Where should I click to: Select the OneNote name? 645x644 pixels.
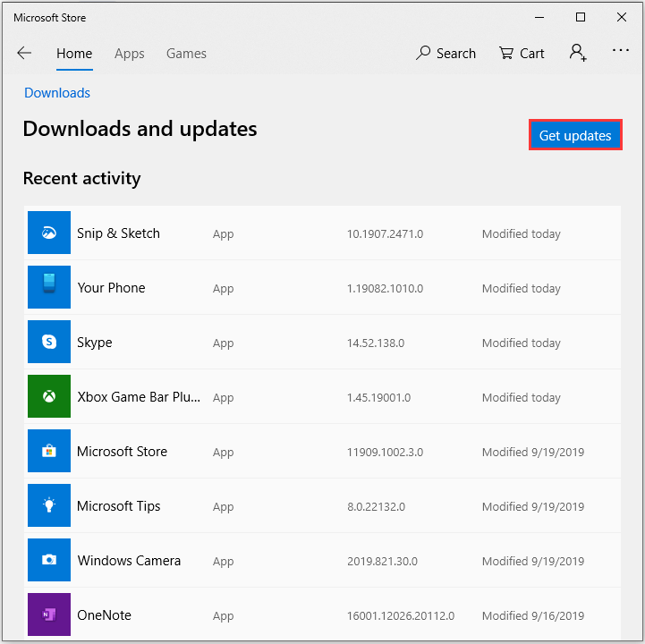click(105, 615)
